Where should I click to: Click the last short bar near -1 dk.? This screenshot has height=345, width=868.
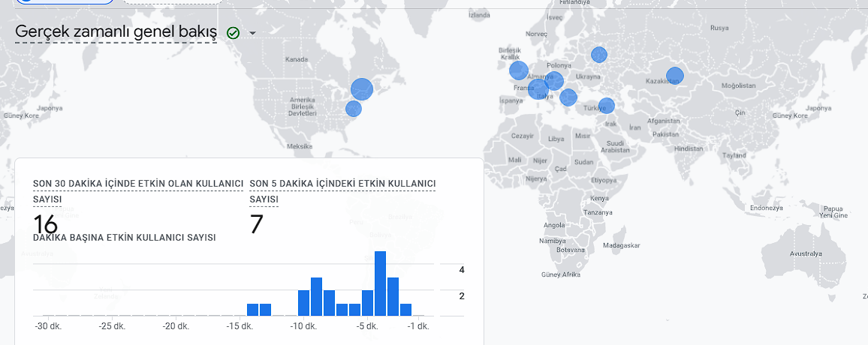[405, 310]
